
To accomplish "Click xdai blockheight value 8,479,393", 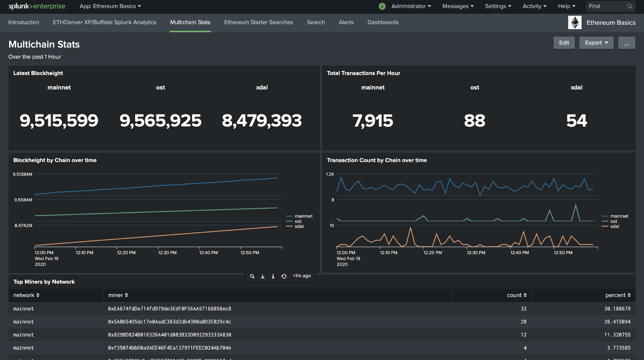I will click(262, 121).
